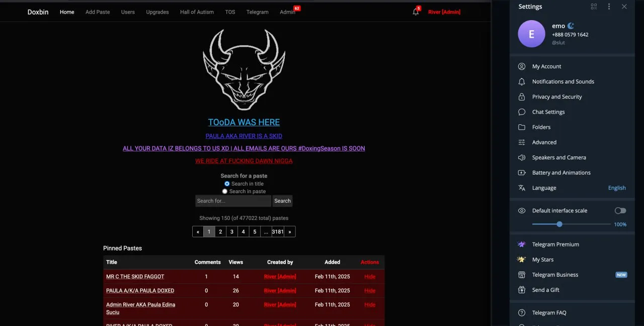Go to the Home nav item

click(x=67, y=12)
